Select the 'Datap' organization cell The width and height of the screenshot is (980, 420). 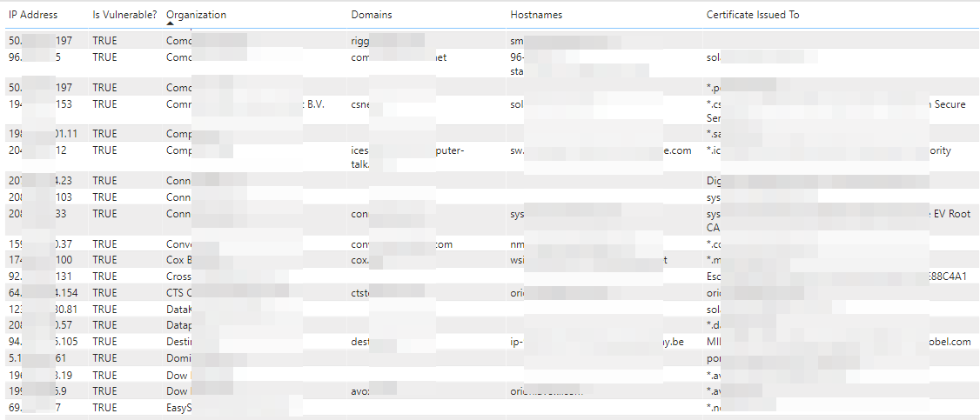click(179, 325)
